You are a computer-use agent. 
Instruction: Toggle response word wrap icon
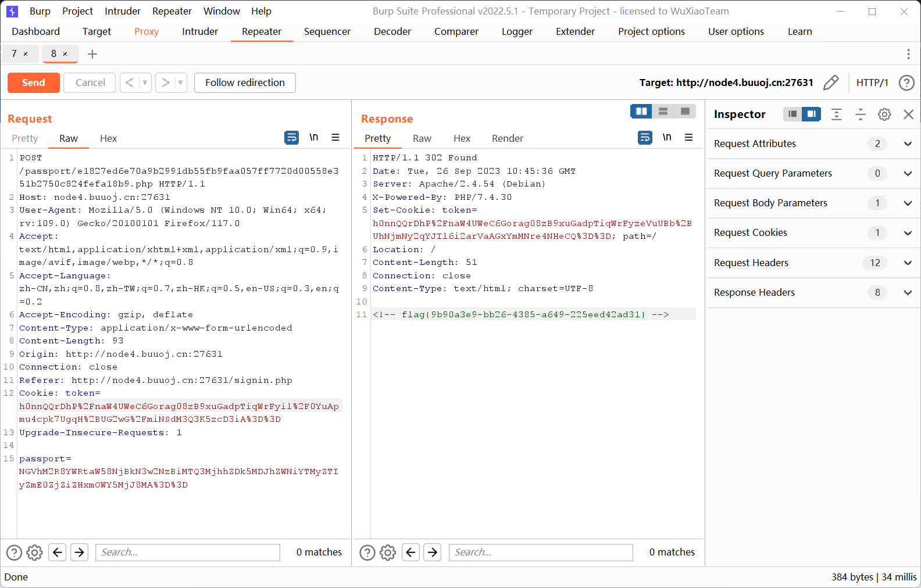645,137
